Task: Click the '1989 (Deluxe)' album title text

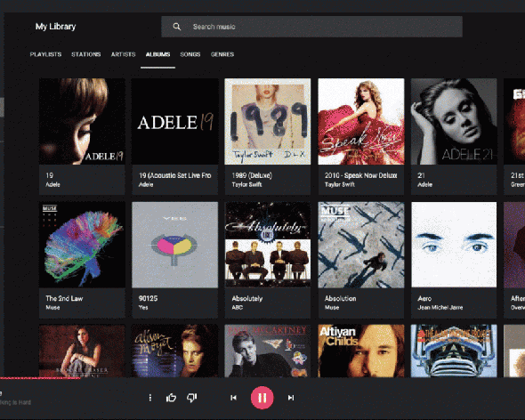Action: [x=252, y=175]
